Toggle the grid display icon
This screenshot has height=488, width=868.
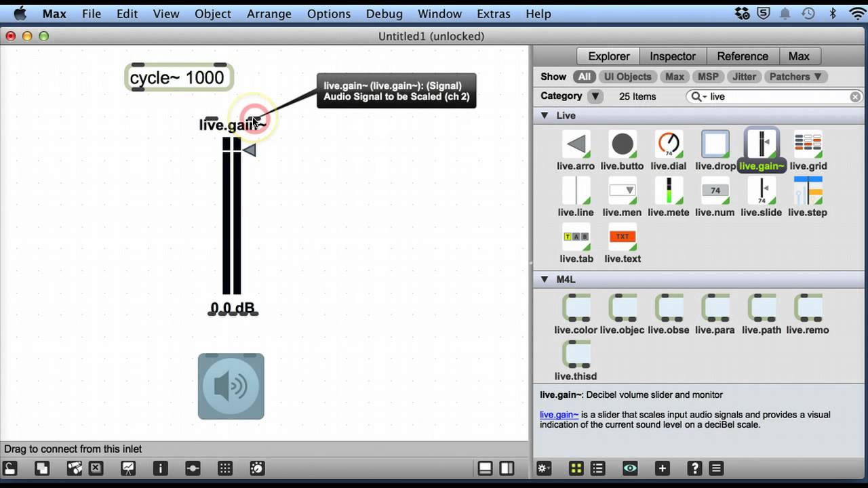pyautogui.click(x=225, y=468)
